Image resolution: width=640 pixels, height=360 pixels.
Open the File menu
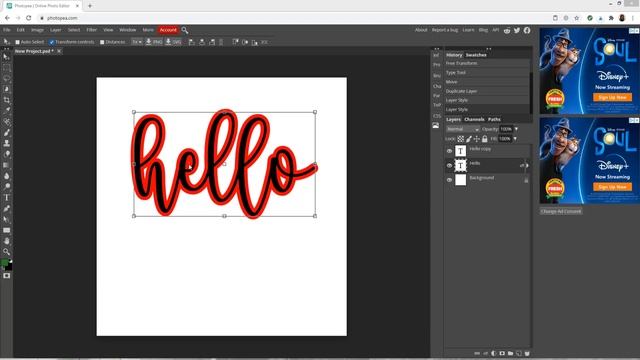pos(7,30)
